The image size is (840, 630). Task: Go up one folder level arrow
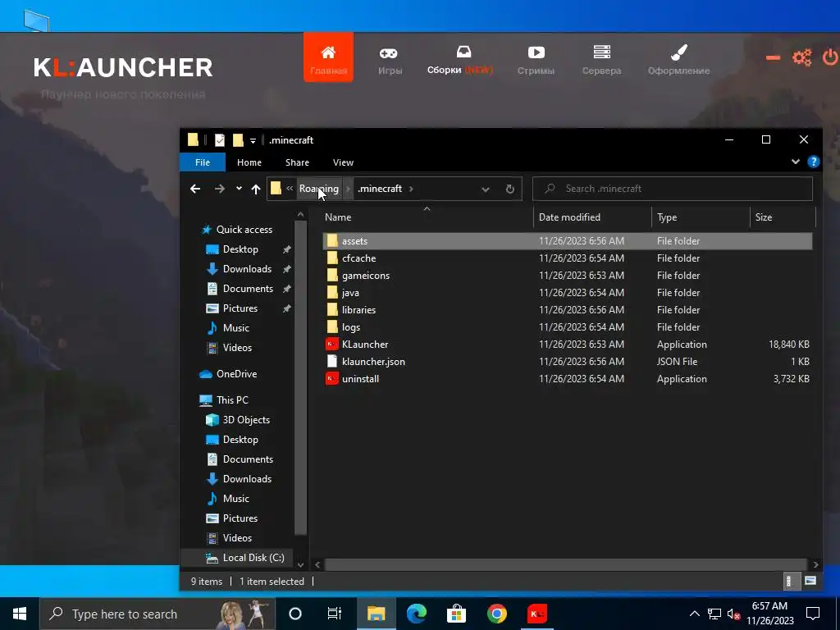256,189
